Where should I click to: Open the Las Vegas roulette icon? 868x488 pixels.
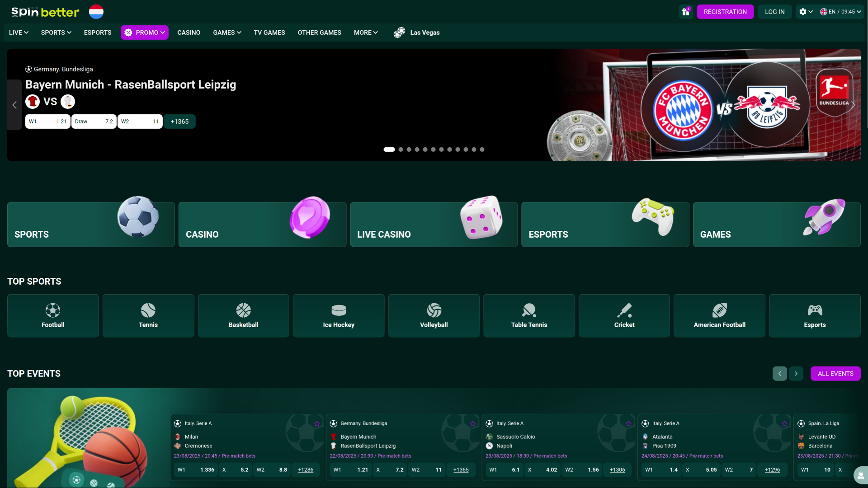point(400,32)
